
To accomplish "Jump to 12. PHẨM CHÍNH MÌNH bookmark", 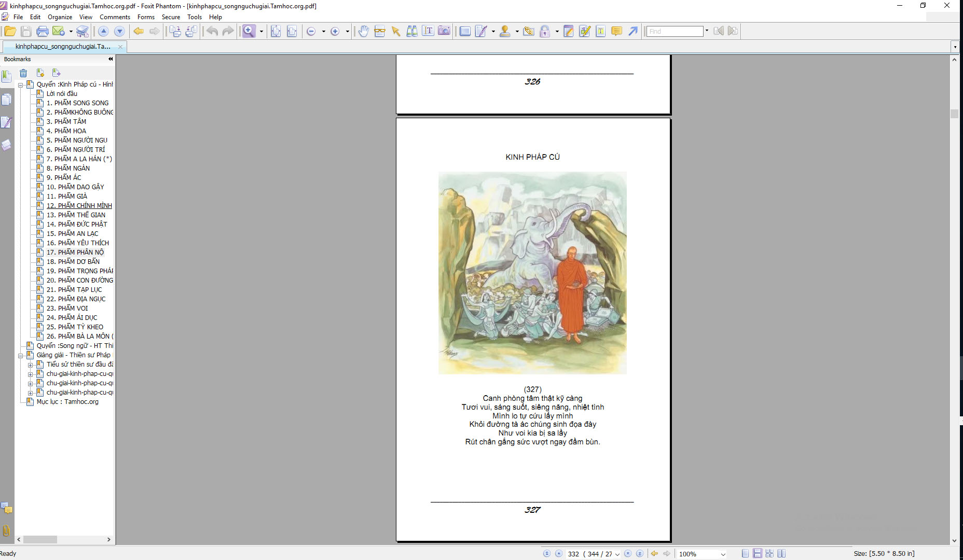I will coord(79,206).
